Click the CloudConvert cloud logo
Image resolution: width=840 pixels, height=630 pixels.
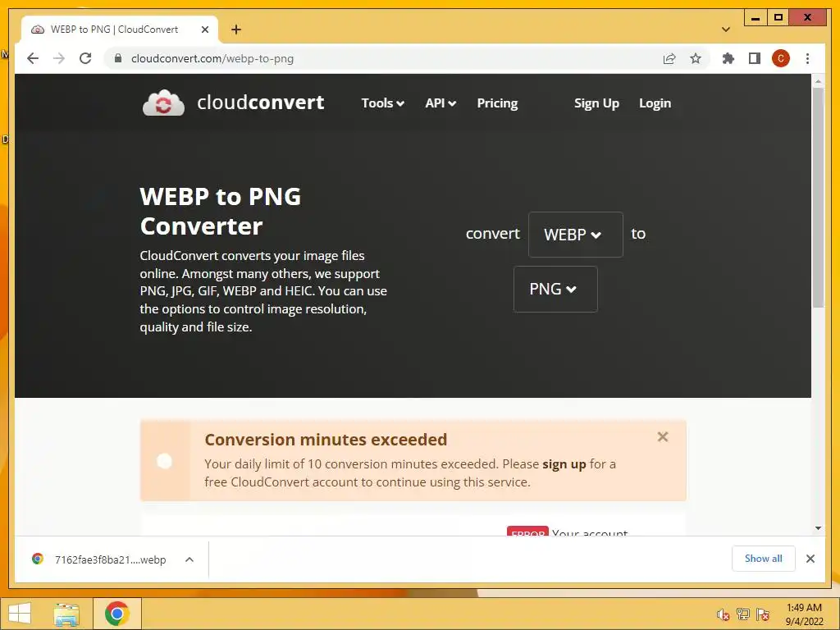click(x=163, y=103)
